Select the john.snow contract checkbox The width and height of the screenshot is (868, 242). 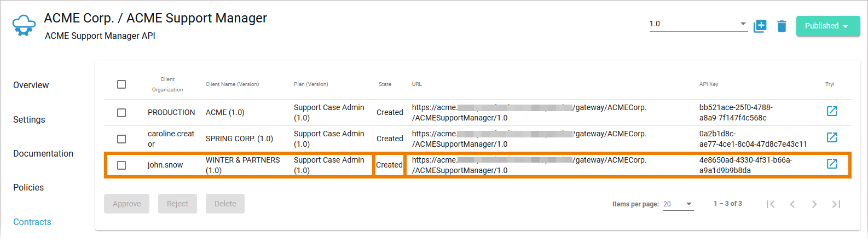coord(121,165)
